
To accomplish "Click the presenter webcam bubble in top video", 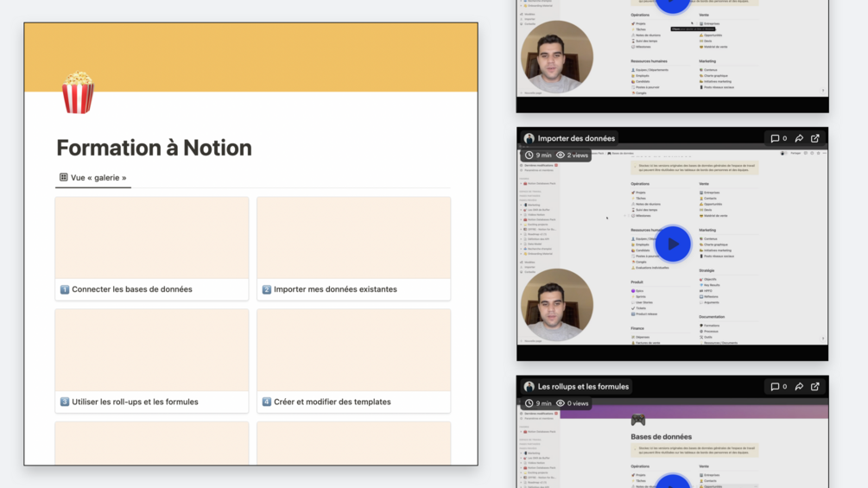I will tap(557, 56).
